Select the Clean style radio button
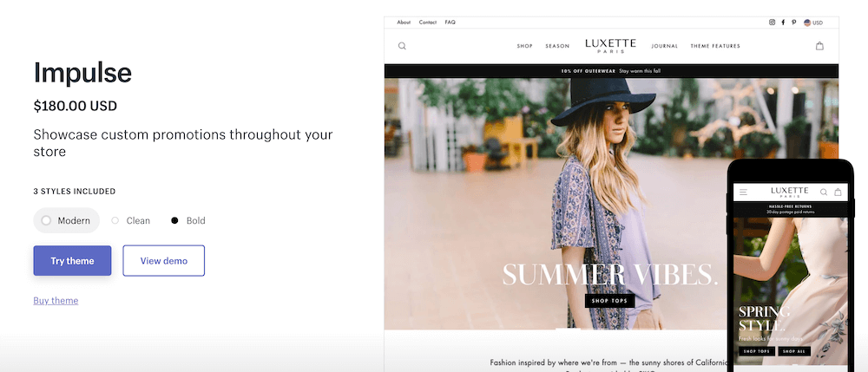Screen dimensions: 868x372 (115, 220)
